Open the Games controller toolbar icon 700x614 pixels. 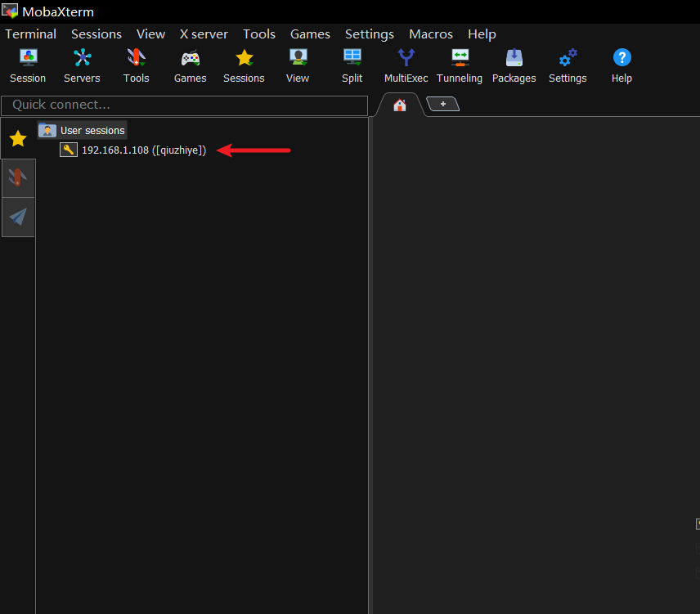(x=191, y=58)
